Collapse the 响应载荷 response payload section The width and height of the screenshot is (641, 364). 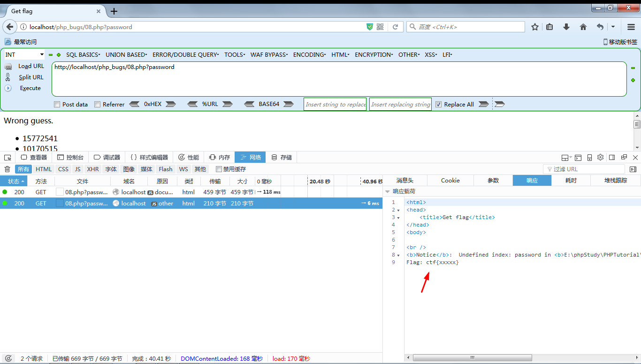[x=388, y=191]
